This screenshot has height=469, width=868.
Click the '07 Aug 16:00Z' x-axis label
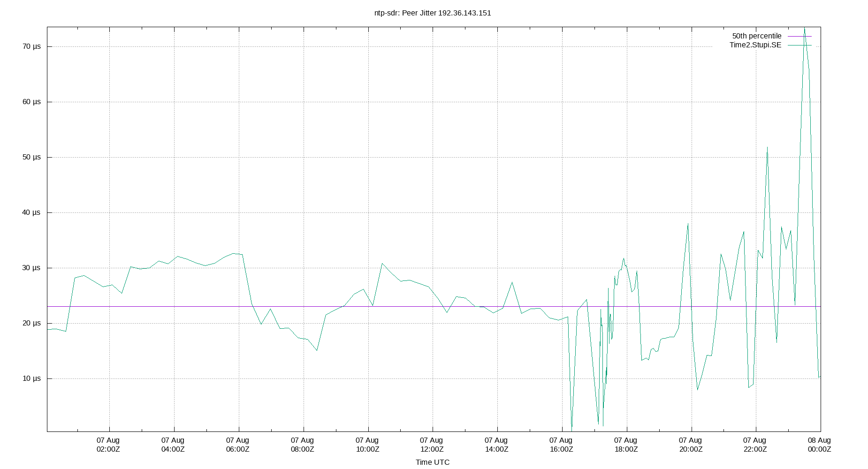(561, 445)
